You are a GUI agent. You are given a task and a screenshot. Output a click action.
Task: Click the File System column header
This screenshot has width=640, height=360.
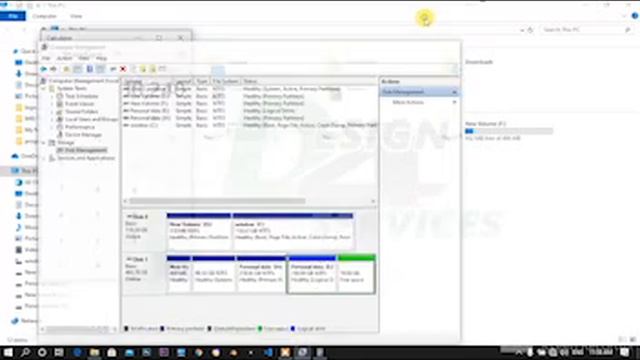coord(225,81)
